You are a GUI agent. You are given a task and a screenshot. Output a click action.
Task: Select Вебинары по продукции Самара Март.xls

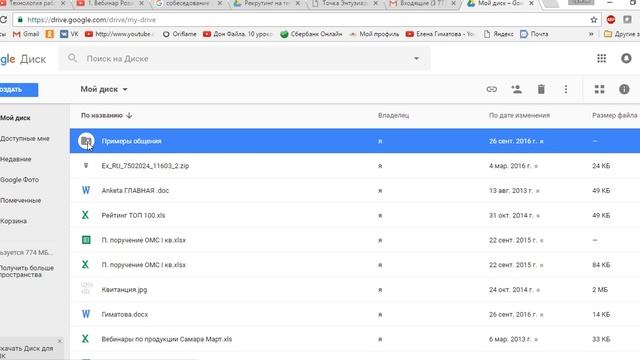[167, 339]
